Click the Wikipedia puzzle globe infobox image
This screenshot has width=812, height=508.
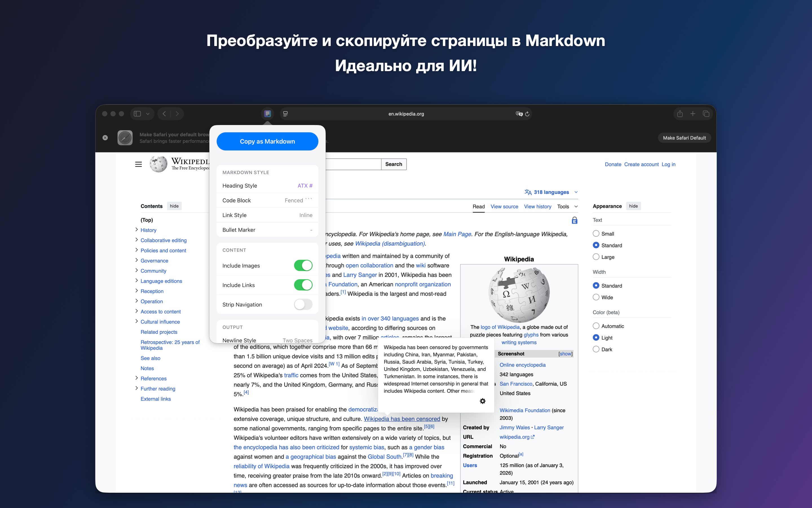[519, 295]
